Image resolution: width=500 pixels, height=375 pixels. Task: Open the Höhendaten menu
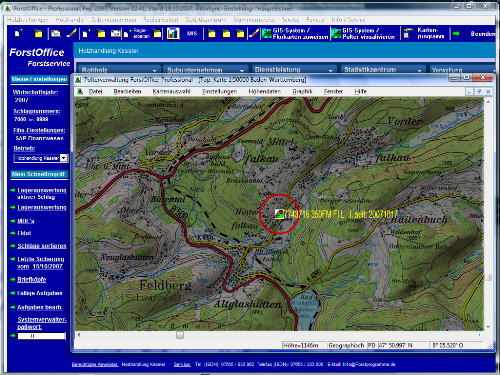click(x=264, y=91)
